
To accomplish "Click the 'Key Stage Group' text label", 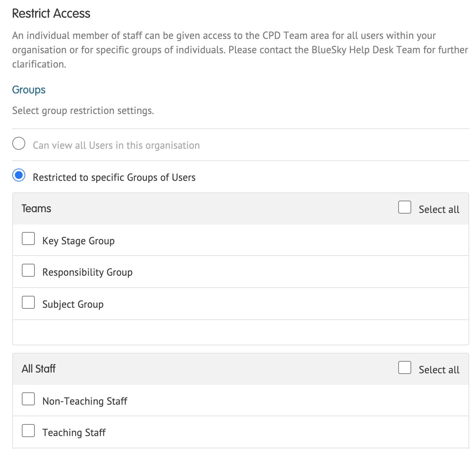I will 78,241.
